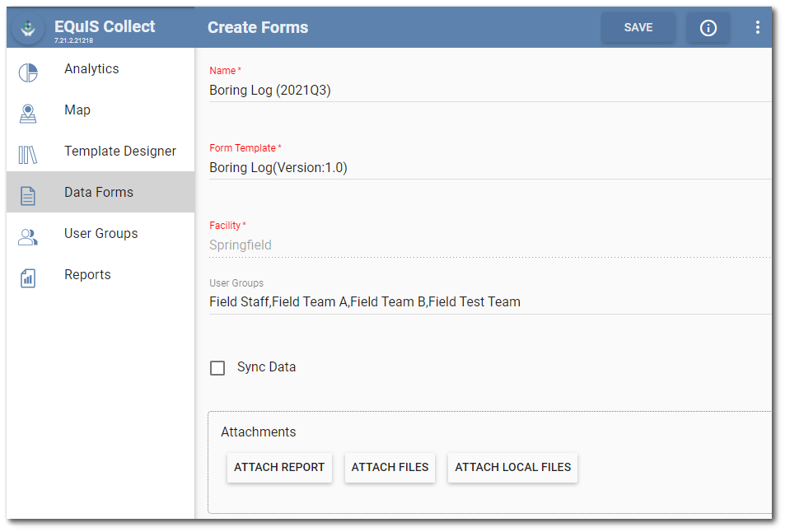Open the Analytics section icon
785x532 pixels.
27,69
